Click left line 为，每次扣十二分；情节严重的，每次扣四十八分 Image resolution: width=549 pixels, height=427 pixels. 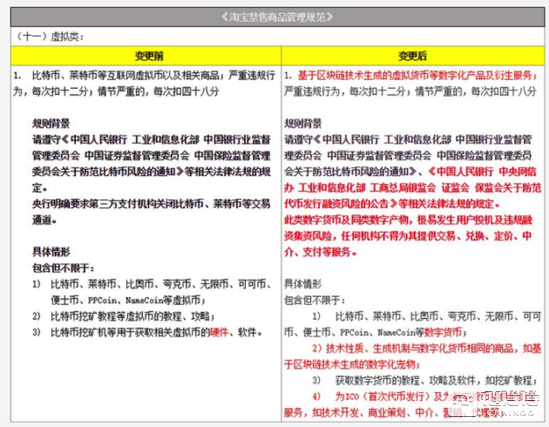click(116, 91)
